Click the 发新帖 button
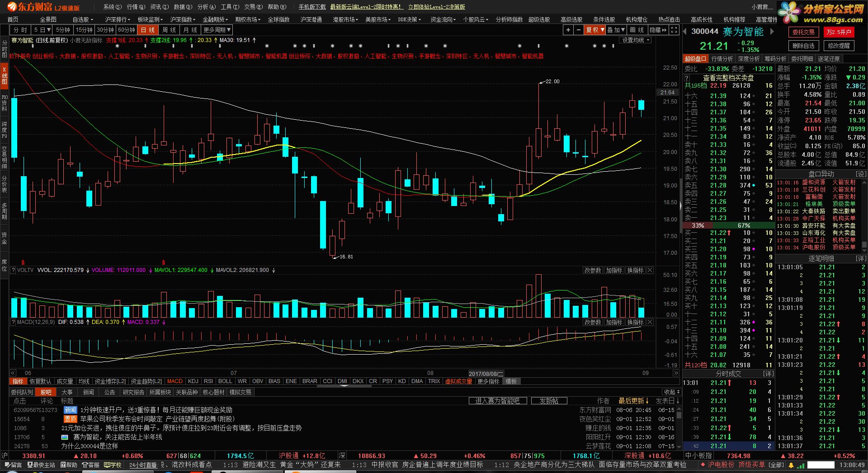The width and height of the screenshot is (868, 473). pyautogui.click(x=549, y=401)
